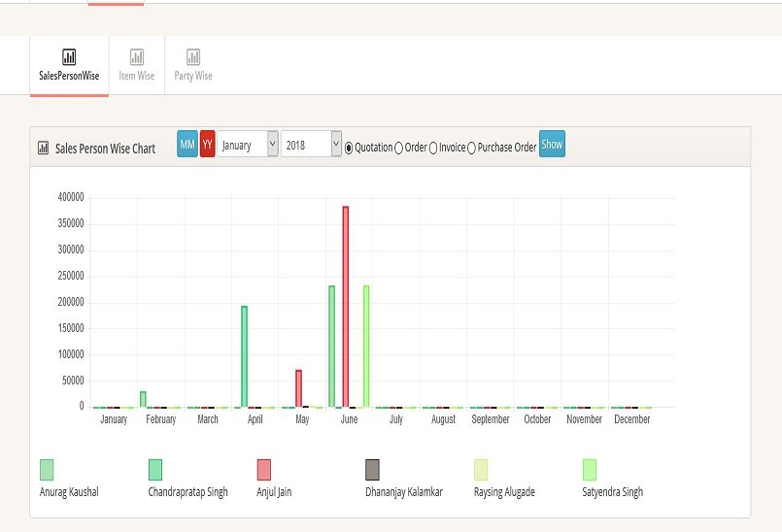This screenshot has width=782, height=532.
Task: Switch to the Party Wise tab
Action: click(193, 76)
